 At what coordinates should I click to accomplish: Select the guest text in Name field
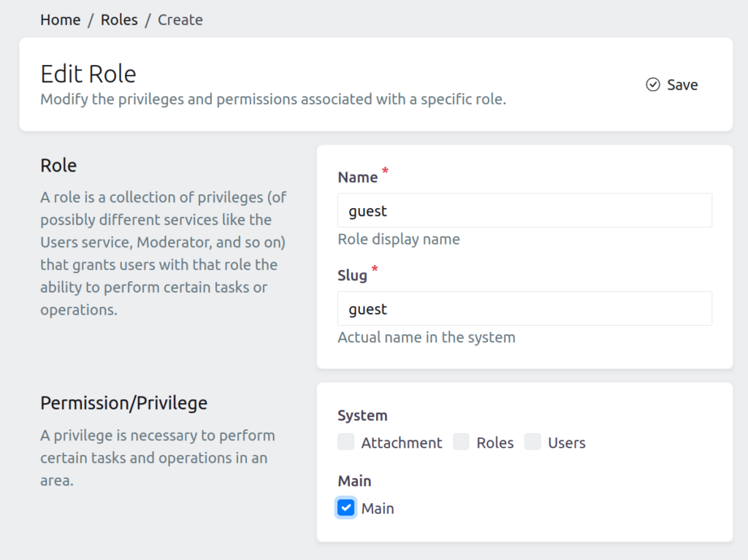(x=365, y=210)
